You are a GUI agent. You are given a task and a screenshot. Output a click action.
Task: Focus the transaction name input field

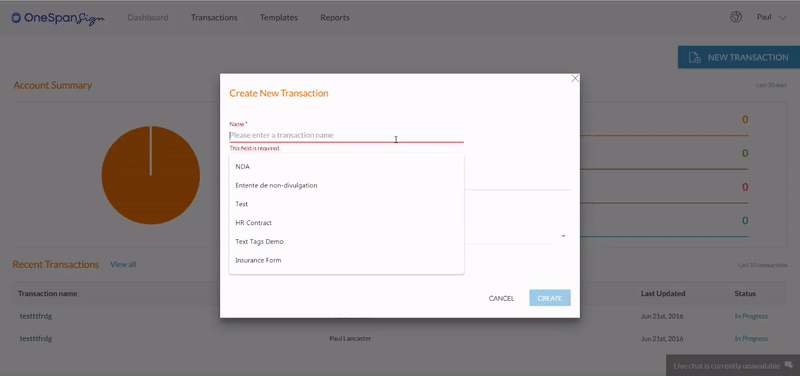tap(346, 136)
